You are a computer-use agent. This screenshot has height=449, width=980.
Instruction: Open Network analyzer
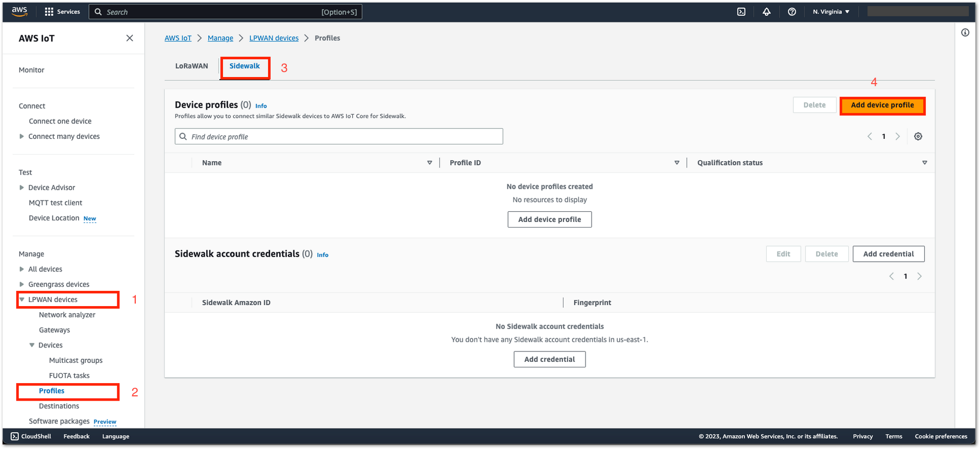coord(67,315)
